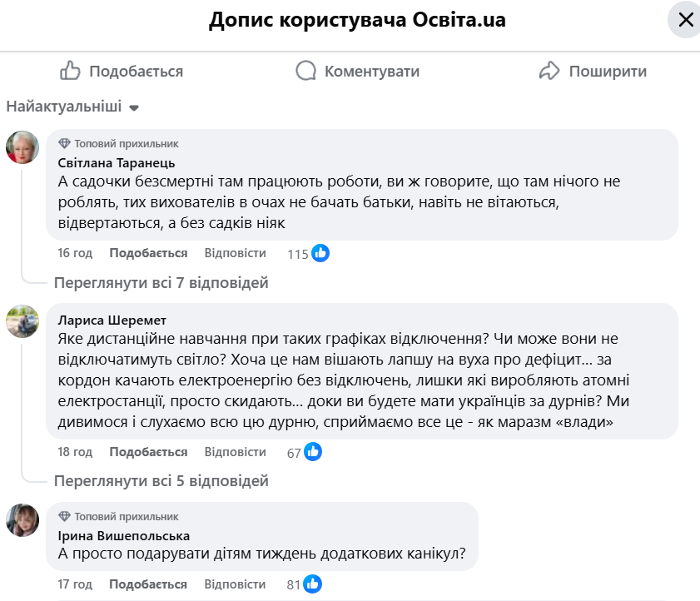Screen dimensions: 700x601
Task: Expand all 5 replies to Лариса's comment
Action: 161,481
